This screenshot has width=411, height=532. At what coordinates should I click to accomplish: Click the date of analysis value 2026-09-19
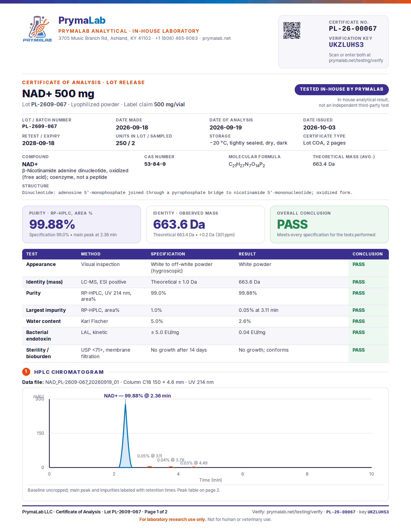[x=225, y=127]
